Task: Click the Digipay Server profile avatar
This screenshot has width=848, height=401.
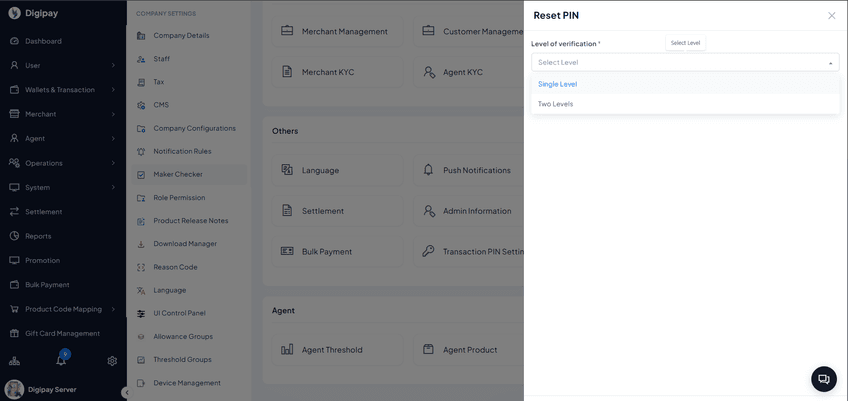Action: tap(15, 389)
